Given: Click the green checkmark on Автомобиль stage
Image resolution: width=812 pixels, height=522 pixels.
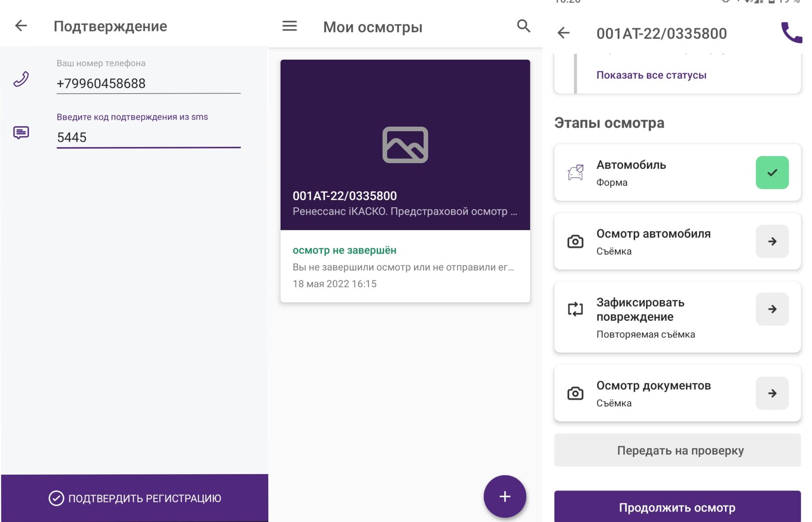Looking at the screenshot, I should 772,172.
